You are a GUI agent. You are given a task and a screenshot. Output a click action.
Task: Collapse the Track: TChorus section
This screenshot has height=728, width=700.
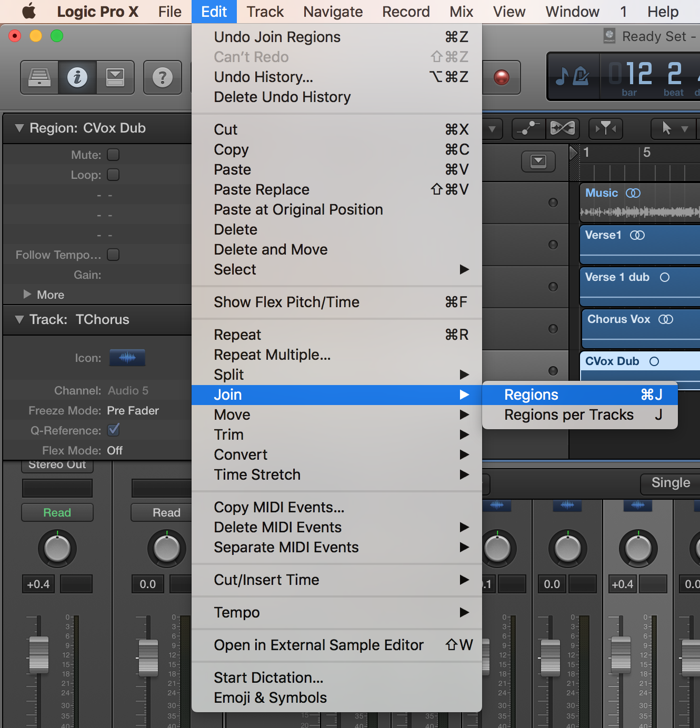pyautogui.click(x=19, y=319)
